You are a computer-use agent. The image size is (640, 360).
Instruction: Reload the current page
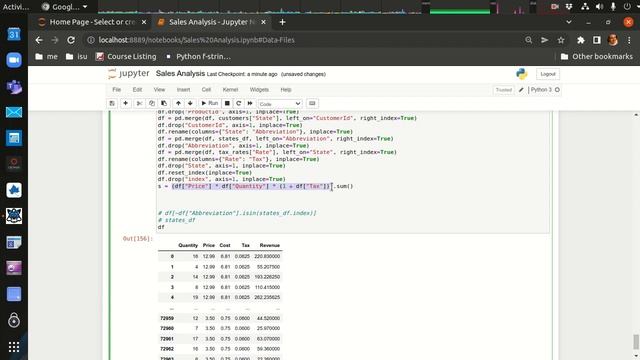point(71,40)
